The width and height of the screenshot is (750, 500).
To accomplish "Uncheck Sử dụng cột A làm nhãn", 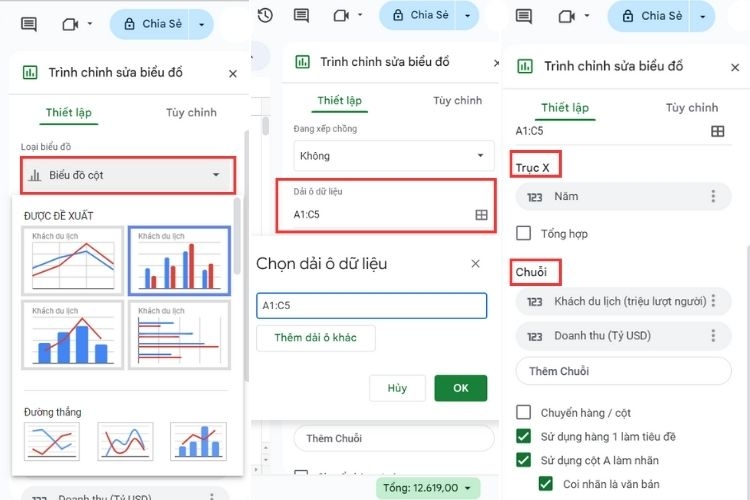I will [524, 460].
